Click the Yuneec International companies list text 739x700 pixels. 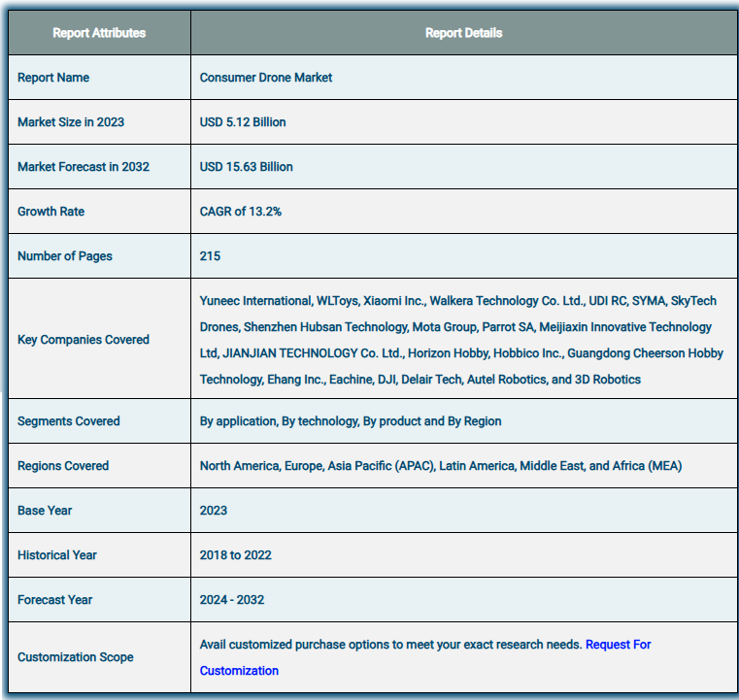click(x=461, y=340)
